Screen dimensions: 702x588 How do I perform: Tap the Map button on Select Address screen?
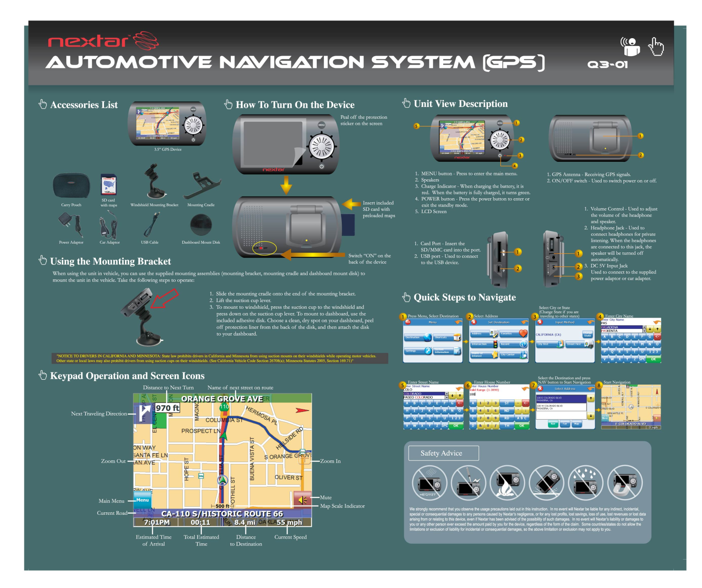click(577, 424)
